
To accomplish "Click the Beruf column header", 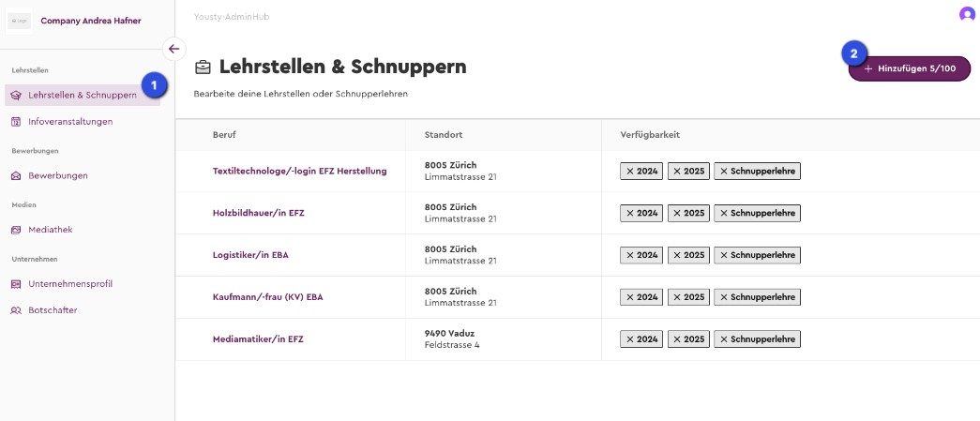I will click(224, 135).
